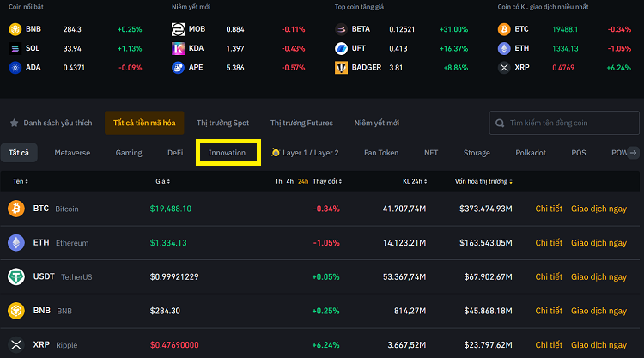Click the TetherUS USDT coin icon

point(16,276)
